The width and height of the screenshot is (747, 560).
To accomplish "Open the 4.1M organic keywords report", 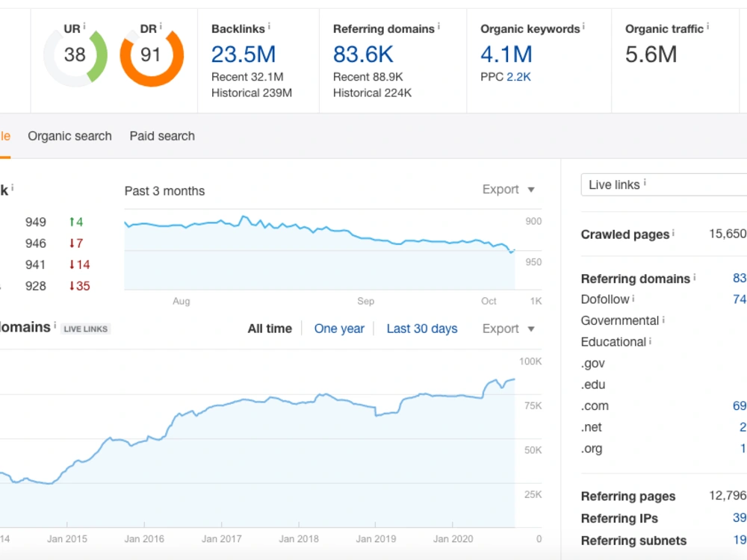I will [506, 55].
